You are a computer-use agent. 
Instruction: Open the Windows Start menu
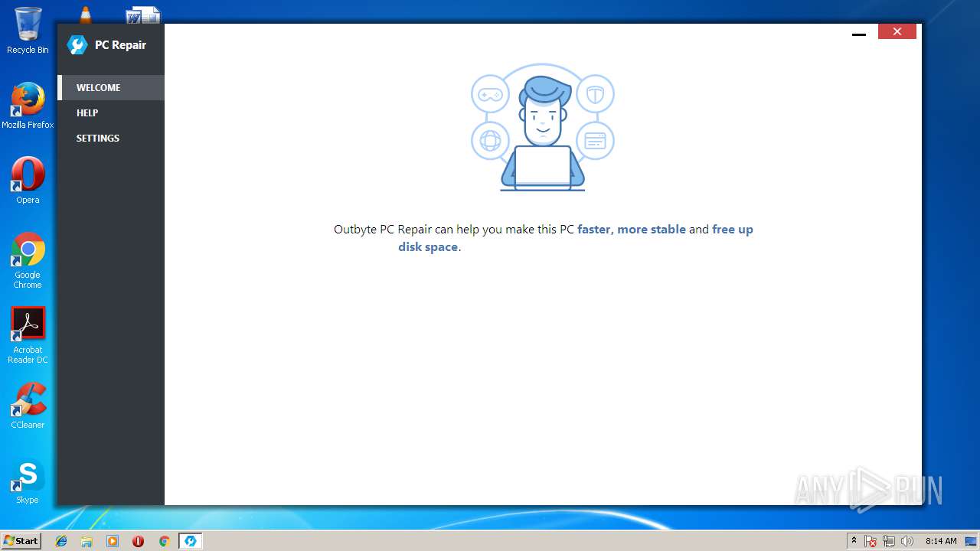coord(21,540)
